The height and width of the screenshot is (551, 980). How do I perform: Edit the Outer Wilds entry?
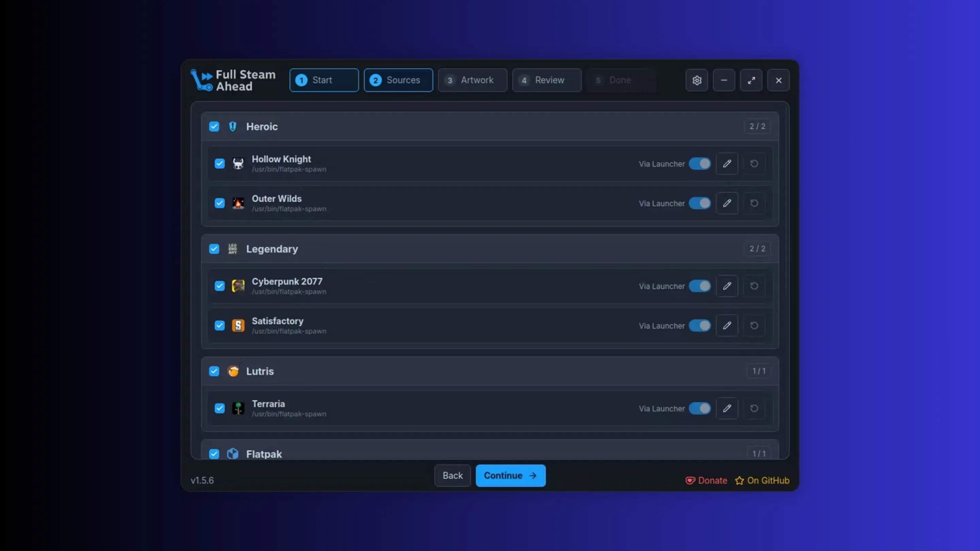[727, 203]
